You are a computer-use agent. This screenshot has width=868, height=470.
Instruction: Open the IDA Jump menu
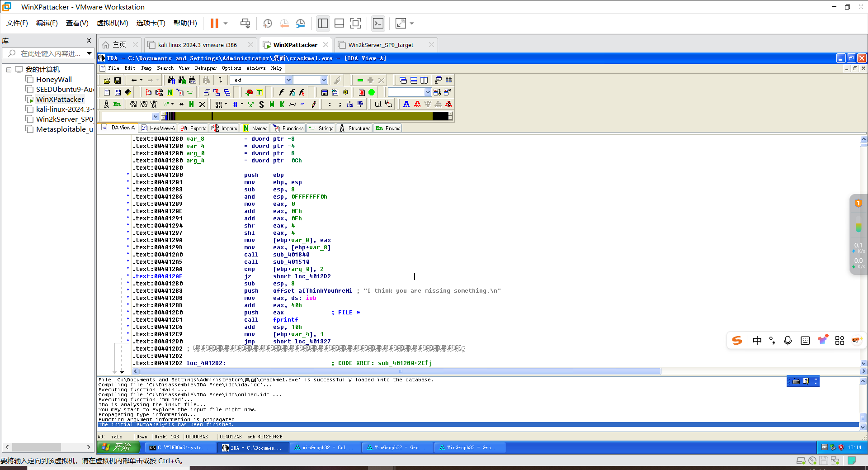(x=146, y=68)
